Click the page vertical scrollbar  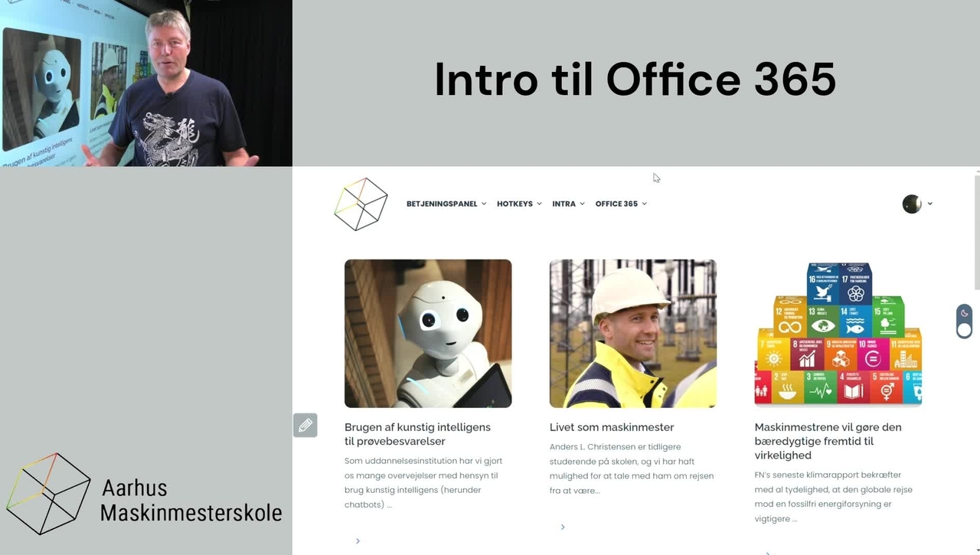pyautogui.click(x=976, y=232)
